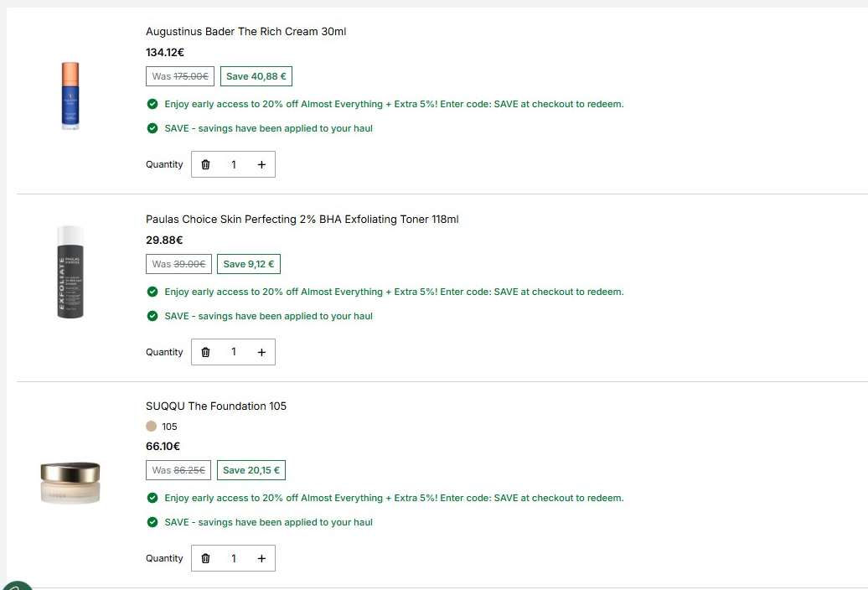
Task: Click trash icon for SUQQU The Foundation
Action: [205, 558]
